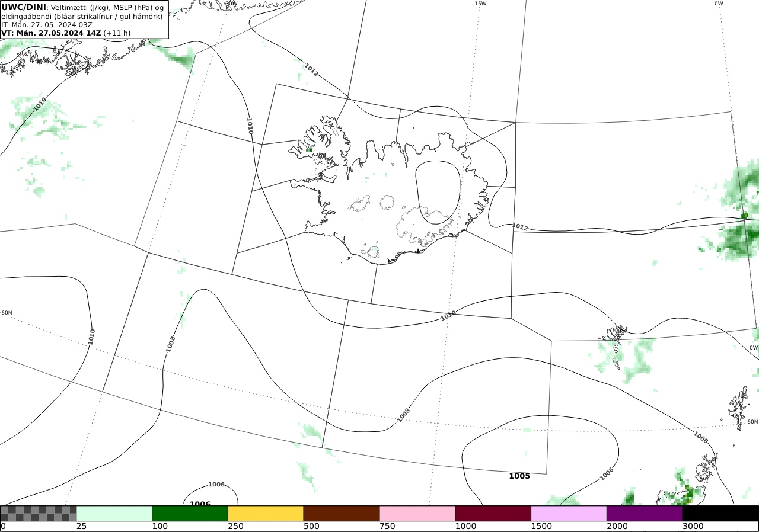This screenshot has height=532, width=759.
Task: Click the grey checkered 0–25 legend swatch
Action: point(39,513)
